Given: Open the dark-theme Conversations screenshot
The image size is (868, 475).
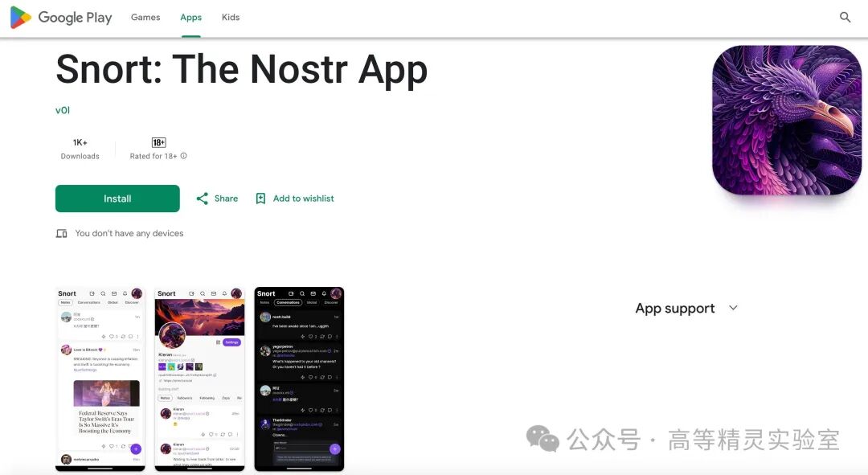Looking at the screenshot, I should click(300, 379).
